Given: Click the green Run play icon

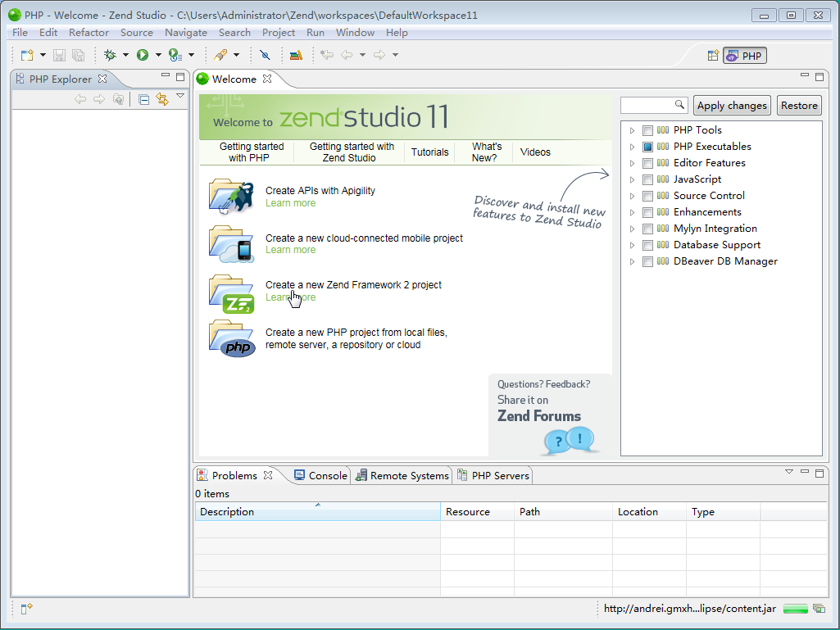Looking at the screenshot, I should point(143,55).
